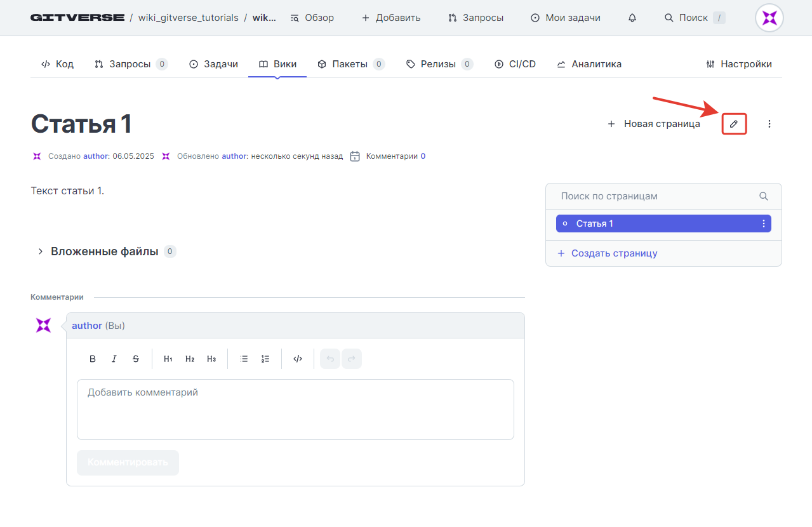
Task: Focus the Добавить комментарий text area
Action: tap(295, 410)
